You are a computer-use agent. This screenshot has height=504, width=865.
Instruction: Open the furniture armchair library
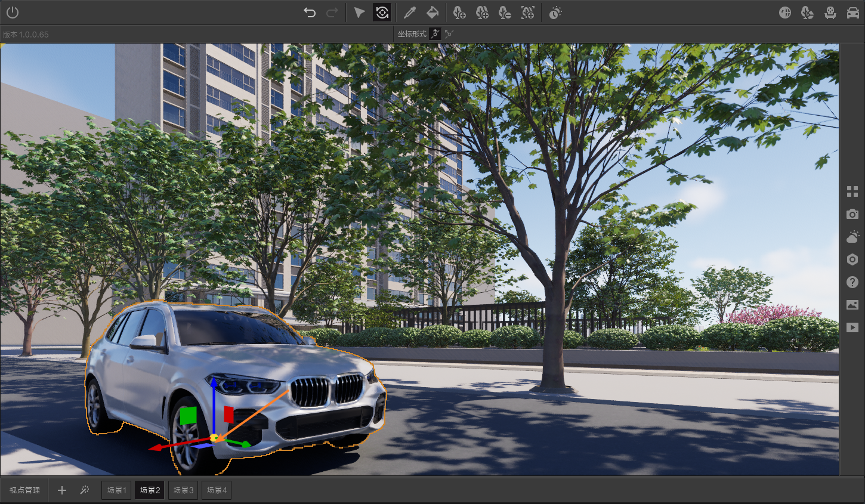click(x=830, y=13)
